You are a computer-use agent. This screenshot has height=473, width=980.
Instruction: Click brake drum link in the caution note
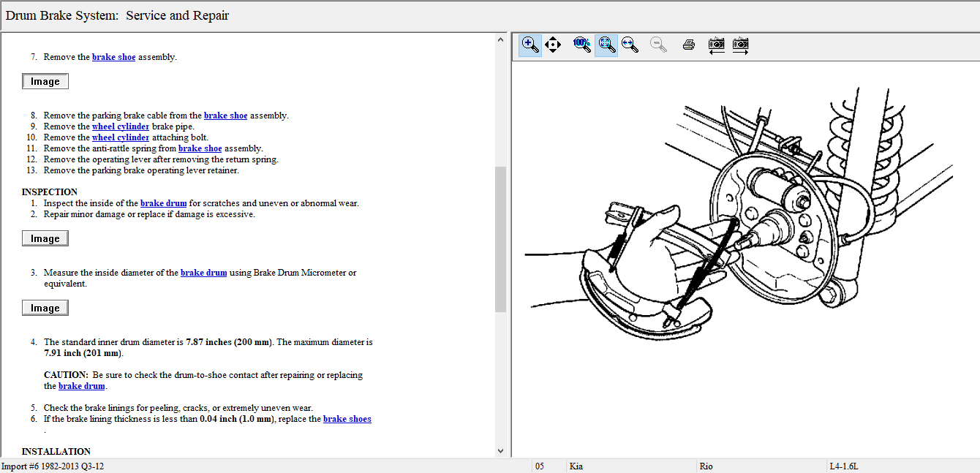82,386
